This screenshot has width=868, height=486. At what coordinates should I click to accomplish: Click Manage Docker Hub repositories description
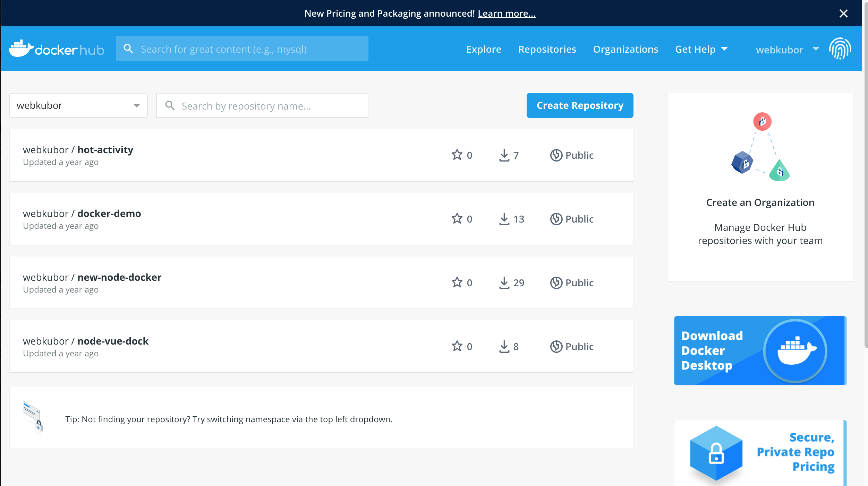760,234
